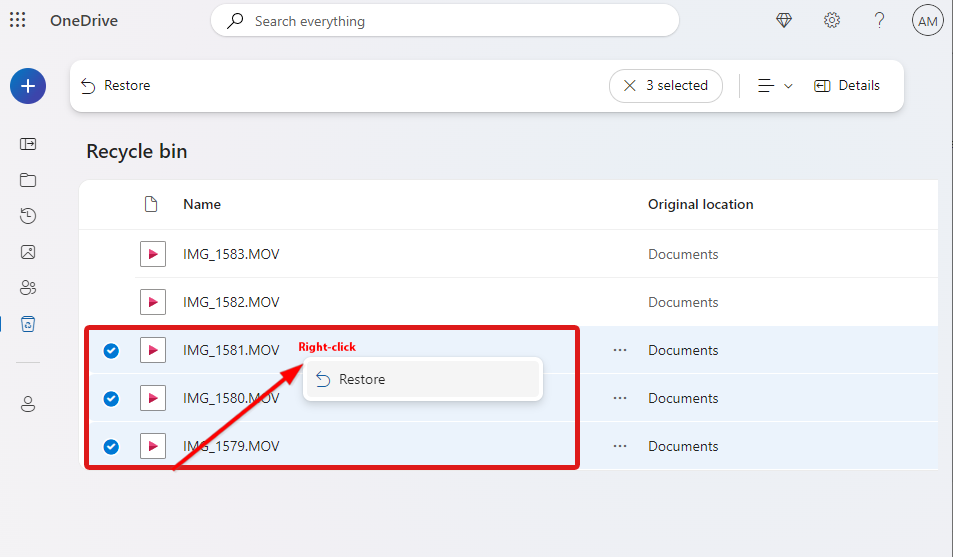Click the IMG_1582.MOV video icon

coord(153,302)
